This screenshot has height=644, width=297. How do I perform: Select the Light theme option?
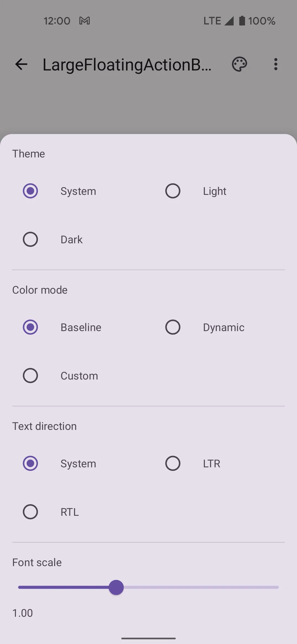coord(173,191)
